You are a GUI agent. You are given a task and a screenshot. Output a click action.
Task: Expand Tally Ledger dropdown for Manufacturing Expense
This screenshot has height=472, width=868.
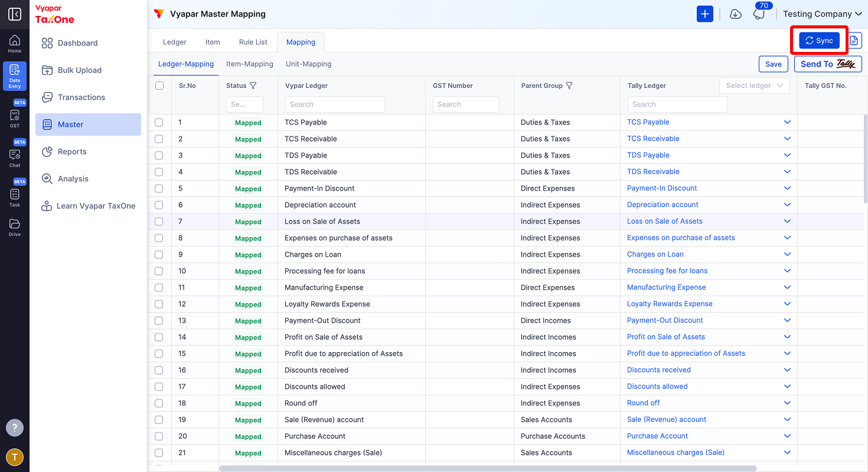coord(787,287)
